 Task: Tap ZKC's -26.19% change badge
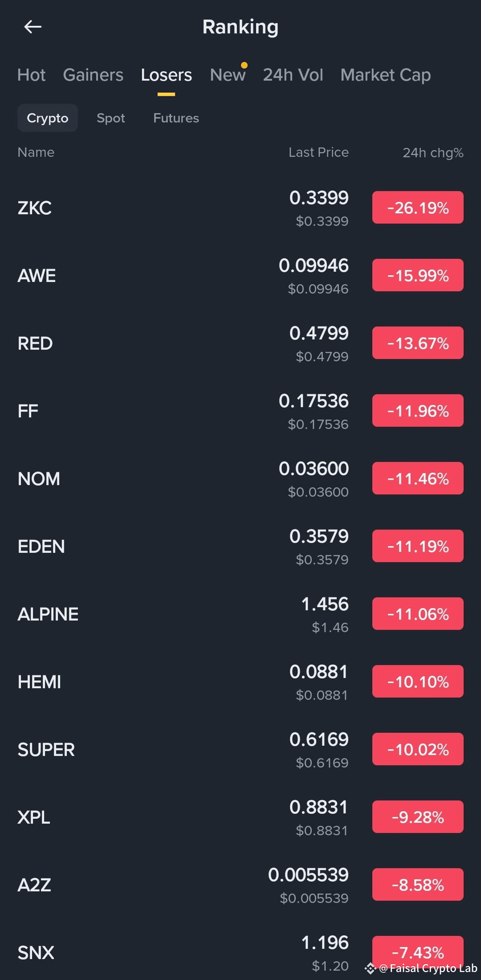point(418,208)
